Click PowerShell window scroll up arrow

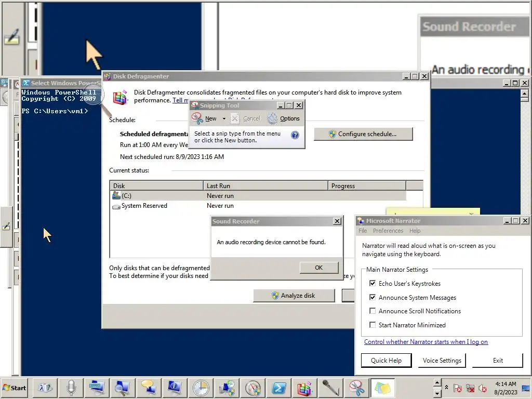point(525,92)
